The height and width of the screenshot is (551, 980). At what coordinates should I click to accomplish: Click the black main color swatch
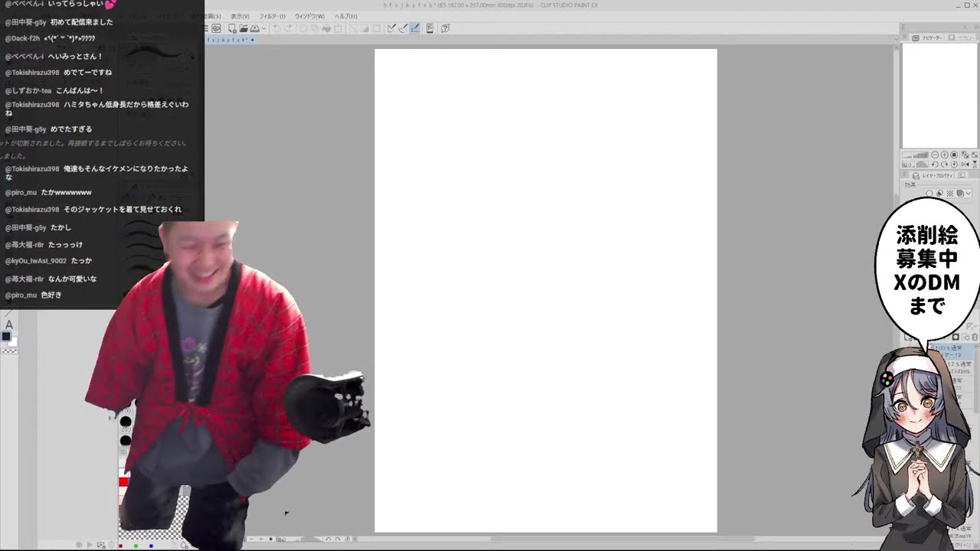6,337
